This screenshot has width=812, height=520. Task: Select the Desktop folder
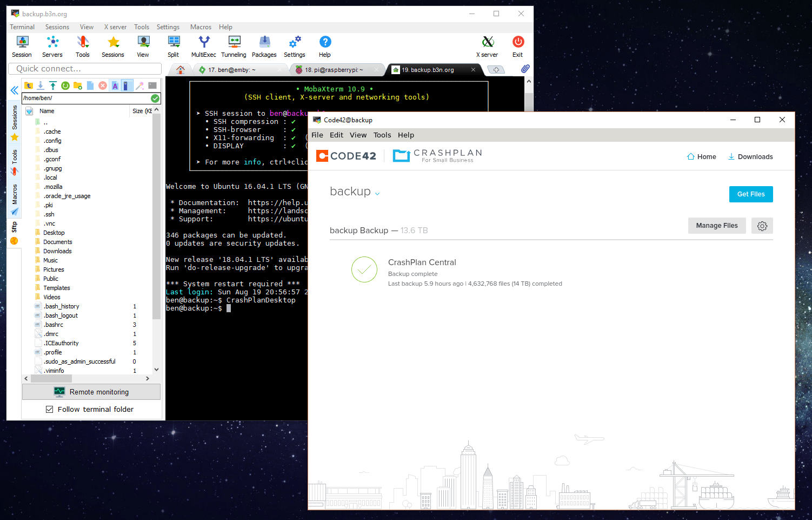(54, 233)
